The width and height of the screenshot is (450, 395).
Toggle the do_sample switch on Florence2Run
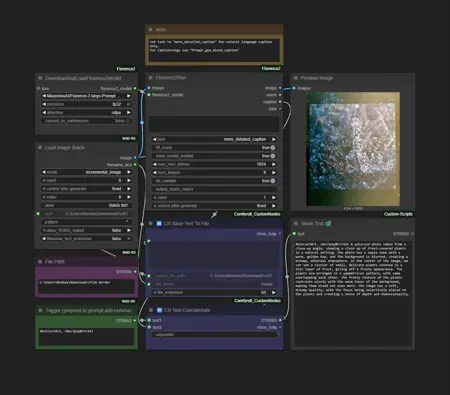point(273,181)
